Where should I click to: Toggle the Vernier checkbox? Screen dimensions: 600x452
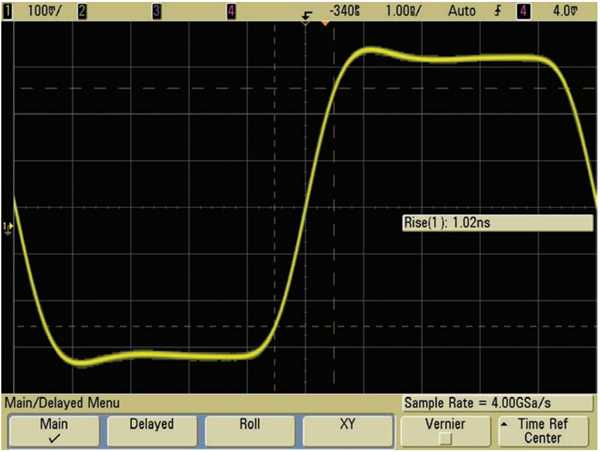(x=445, y=438)
